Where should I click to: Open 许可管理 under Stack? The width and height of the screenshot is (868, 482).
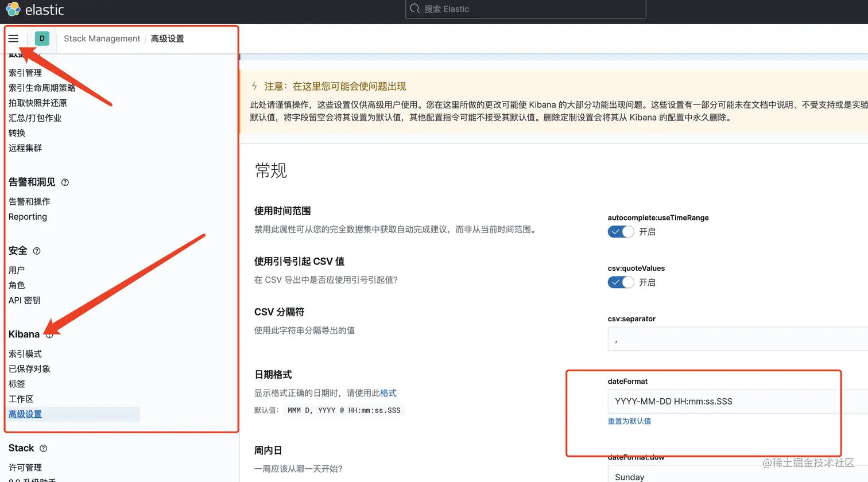[25, 468]
